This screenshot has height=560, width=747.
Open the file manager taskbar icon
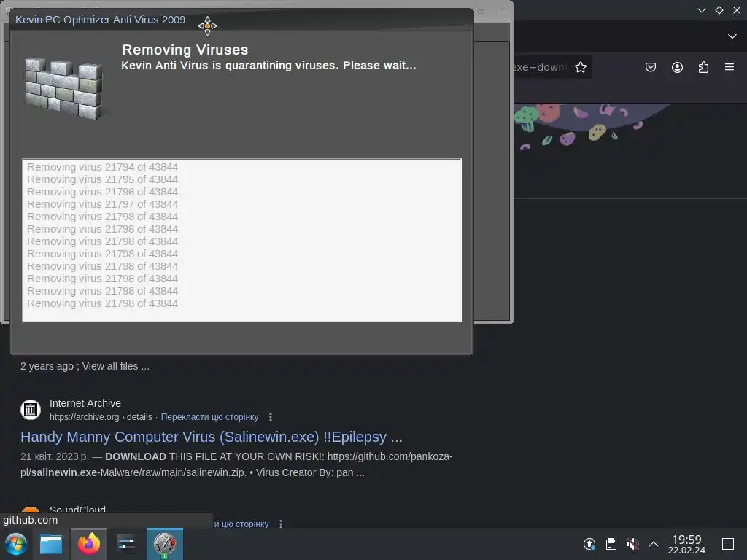tap(51, 544)
